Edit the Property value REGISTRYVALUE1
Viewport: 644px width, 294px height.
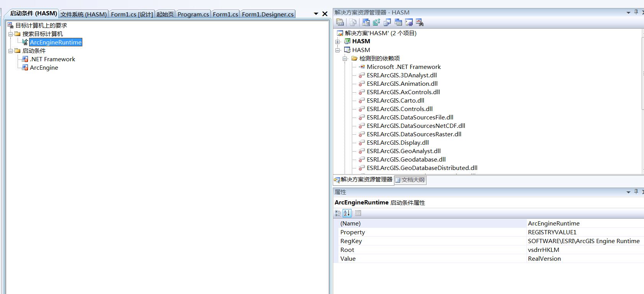click(585, 232)
